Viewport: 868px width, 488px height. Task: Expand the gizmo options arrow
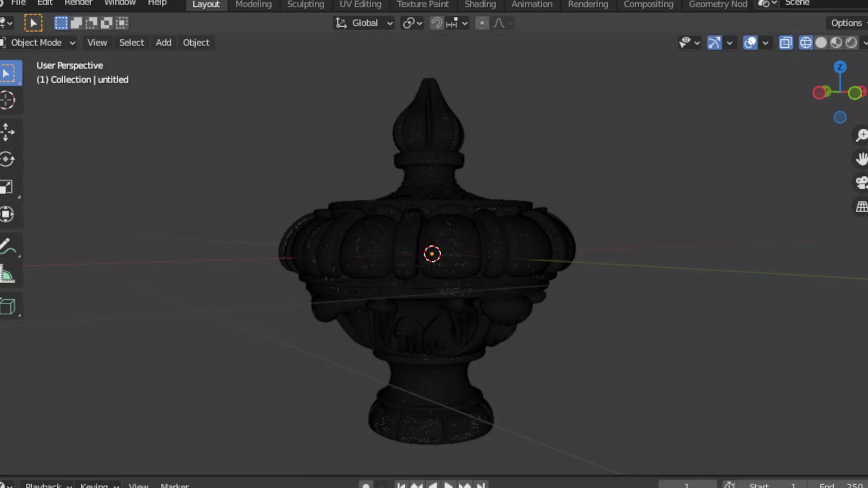coord(729,42)
